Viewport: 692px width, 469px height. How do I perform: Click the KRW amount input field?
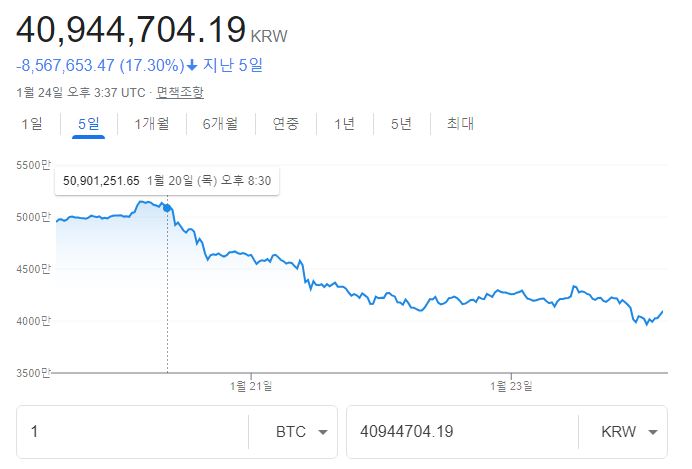click(460, 432)
